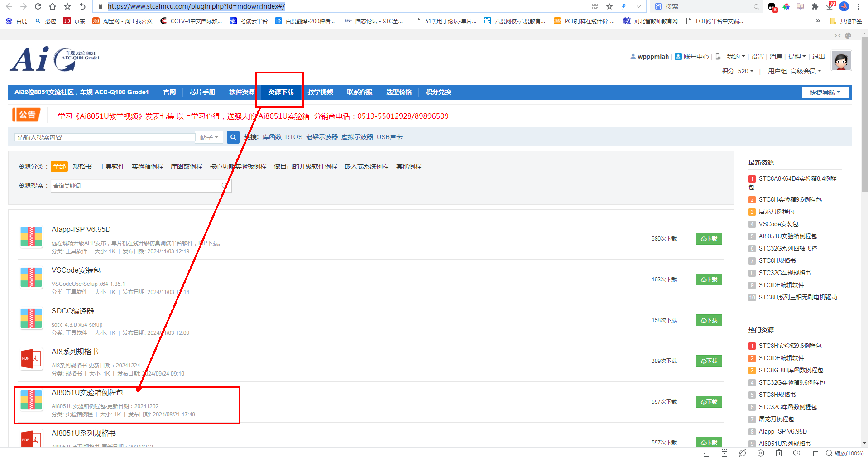Click the AIapp-ISP V6.95D zip file icon
Viewport: 868px width, 458px height.
(x=31, y=237)
